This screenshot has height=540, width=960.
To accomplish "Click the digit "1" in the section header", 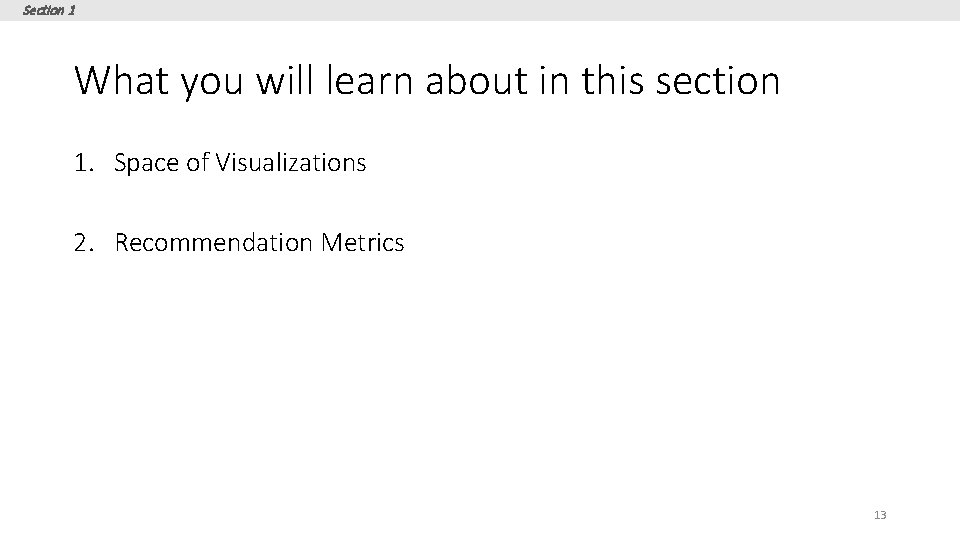I will [x=71, y=10].
